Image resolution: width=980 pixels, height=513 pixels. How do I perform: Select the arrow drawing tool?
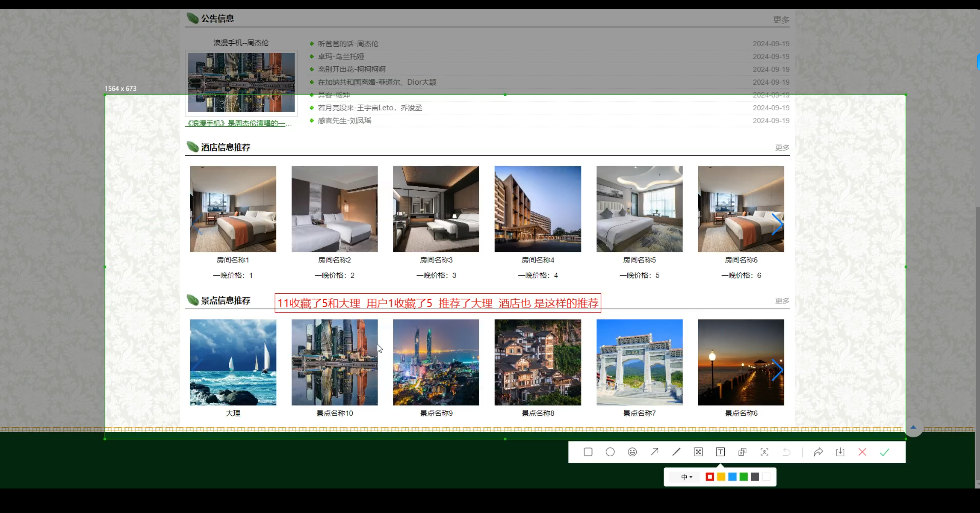pos(655,452)
